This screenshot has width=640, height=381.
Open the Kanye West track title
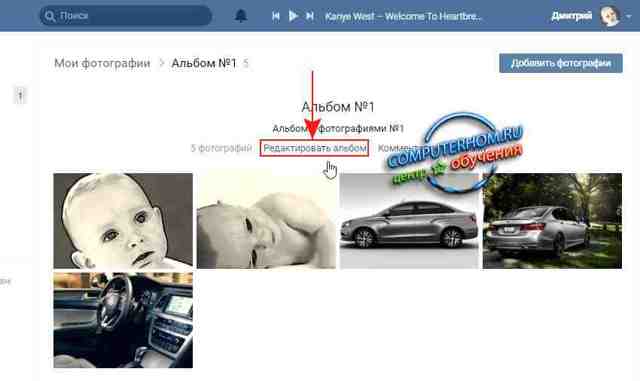pos(403,16)
